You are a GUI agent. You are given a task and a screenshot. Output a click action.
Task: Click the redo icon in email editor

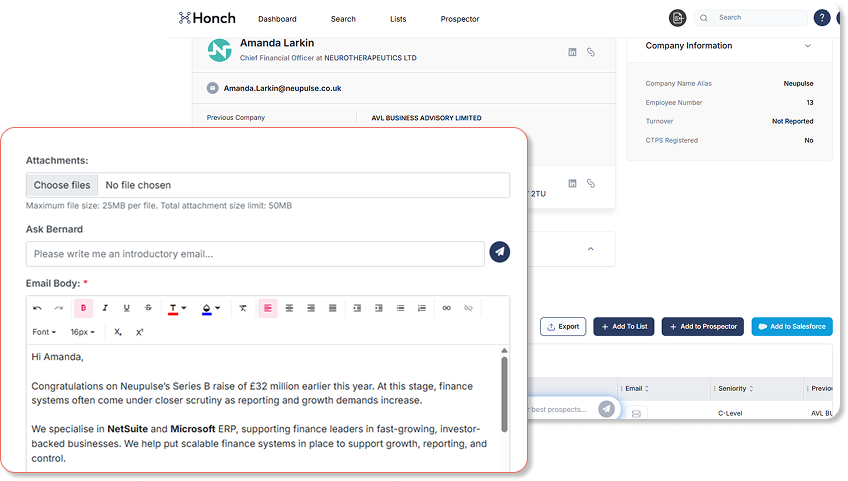(59, 308)
